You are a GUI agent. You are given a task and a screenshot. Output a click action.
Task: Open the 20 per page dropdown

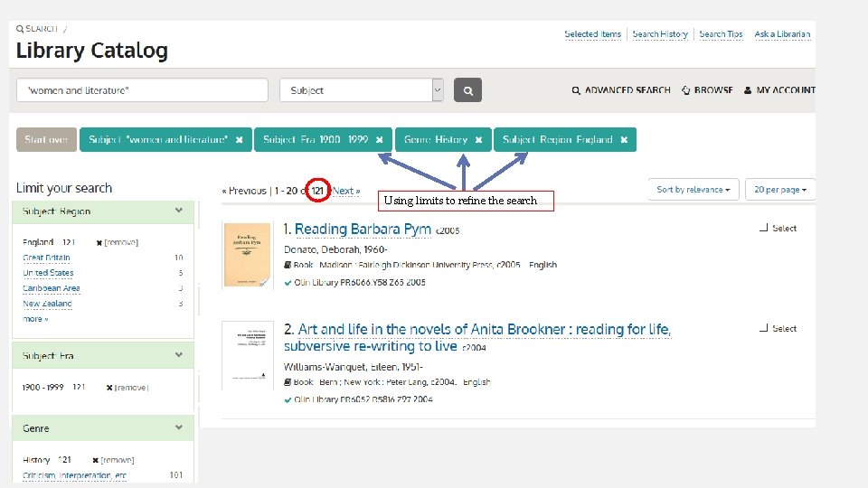click(780, 189)
